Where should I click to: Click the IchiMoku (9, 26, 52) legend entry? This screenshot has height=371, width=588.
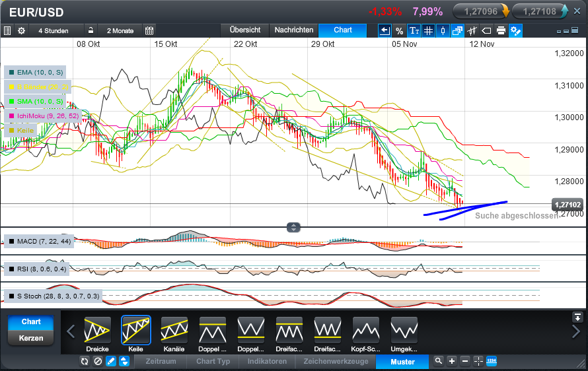coord(44,116)
